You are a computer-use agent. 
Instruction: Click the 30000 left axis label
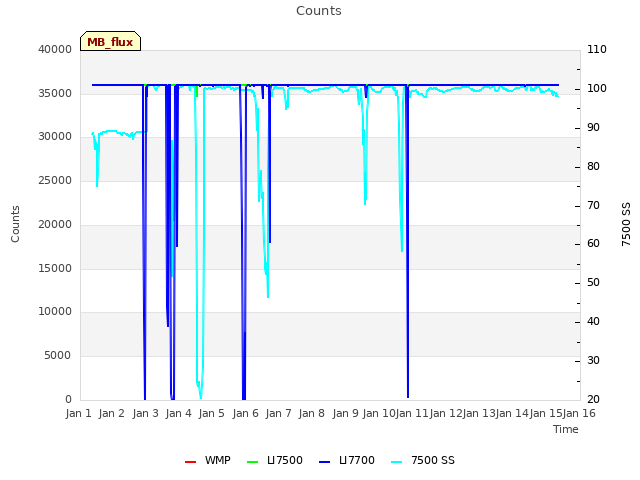55,136
